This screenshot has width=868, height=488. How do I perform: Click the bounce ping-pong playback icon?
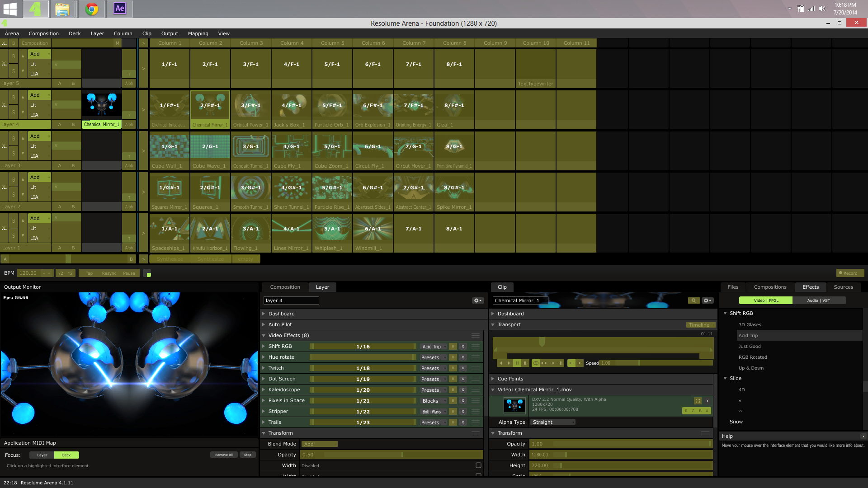pos(544,363)
